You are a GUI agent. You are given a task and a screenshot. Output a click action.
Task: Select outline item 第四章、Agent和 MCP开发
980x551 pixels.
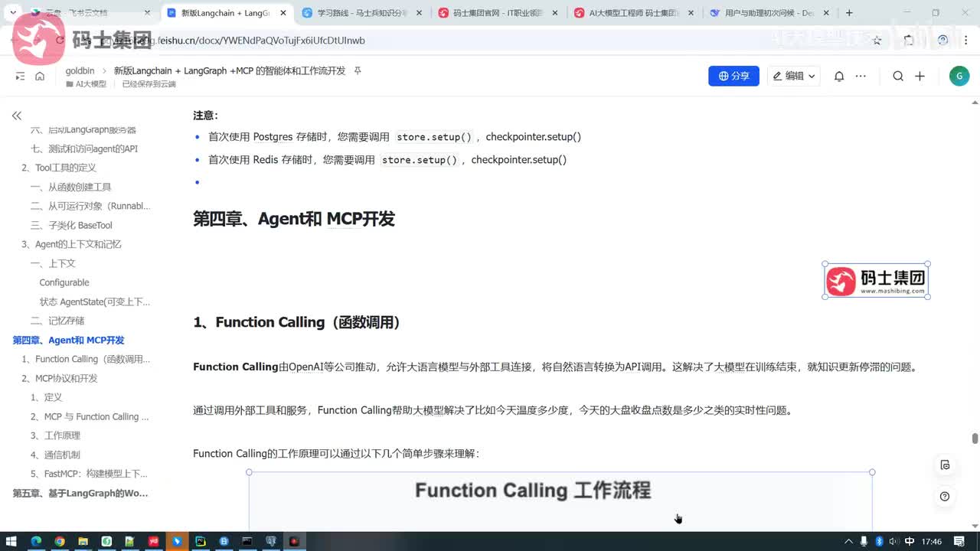coord(68,340)
